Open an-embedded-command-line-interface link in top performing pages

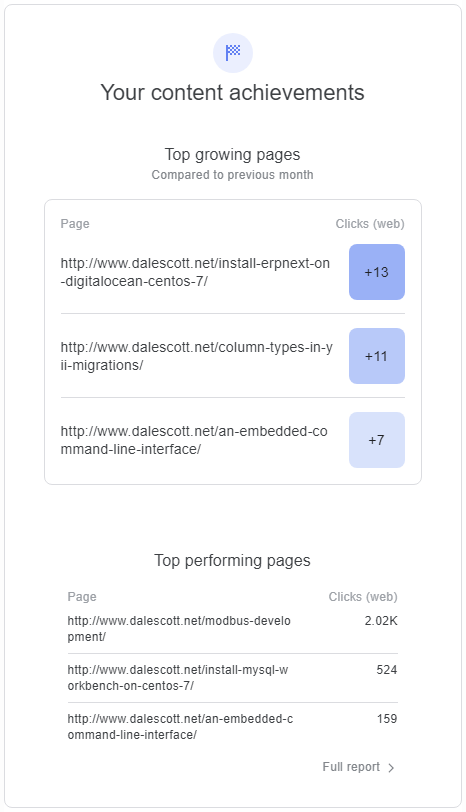click(180, 727)
